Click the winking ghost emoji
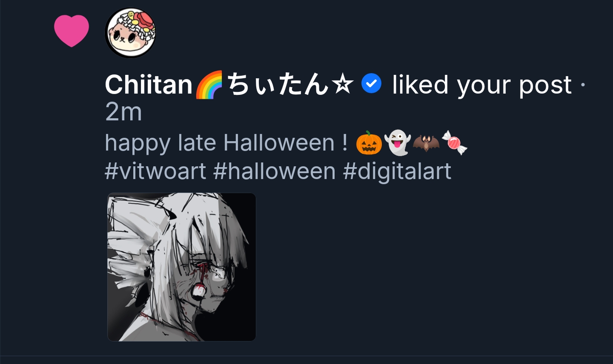613x364 pixels. click(397, 143)
